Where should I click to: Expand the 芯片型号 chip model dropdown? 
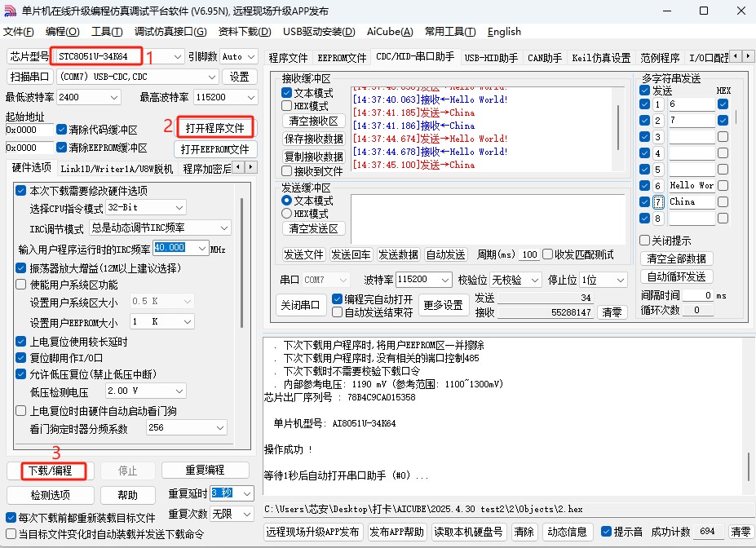coord(177,57)
